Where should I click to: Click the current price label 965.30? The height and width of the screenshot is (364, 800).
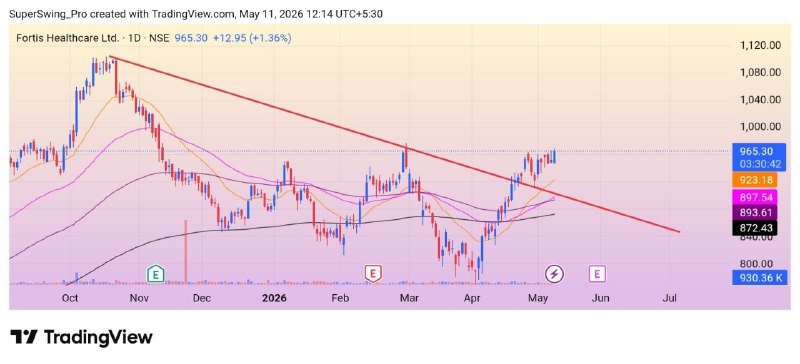759,151
